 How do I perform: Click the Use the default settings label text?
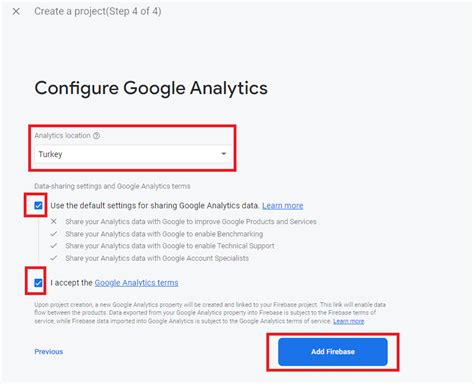(x=155, y=206)
